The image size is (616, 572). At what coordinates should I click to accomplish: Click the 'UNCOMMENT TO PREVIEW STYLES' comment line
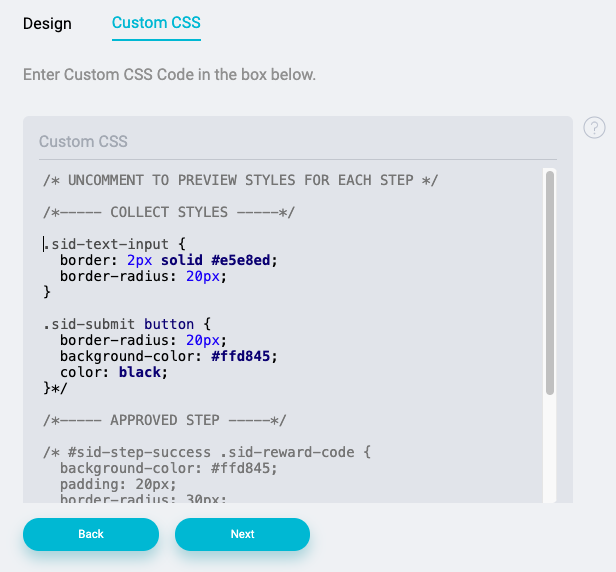(240, 180)
